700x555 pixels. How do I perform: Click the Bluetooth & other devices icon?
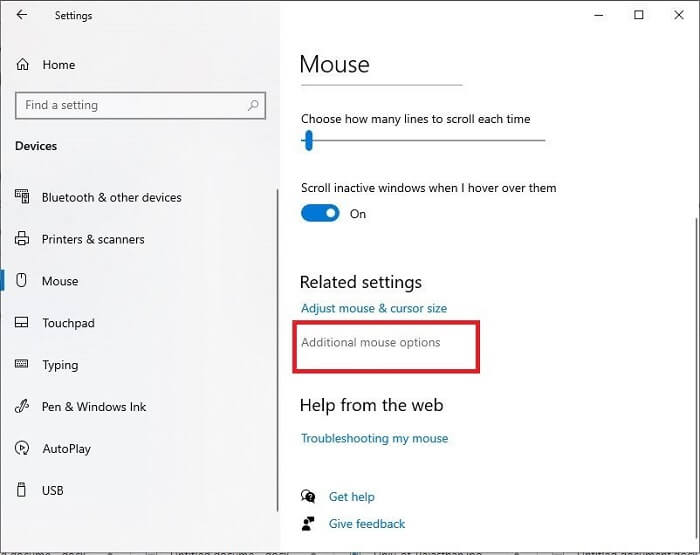pyautogui.click(x=23, y=197)
